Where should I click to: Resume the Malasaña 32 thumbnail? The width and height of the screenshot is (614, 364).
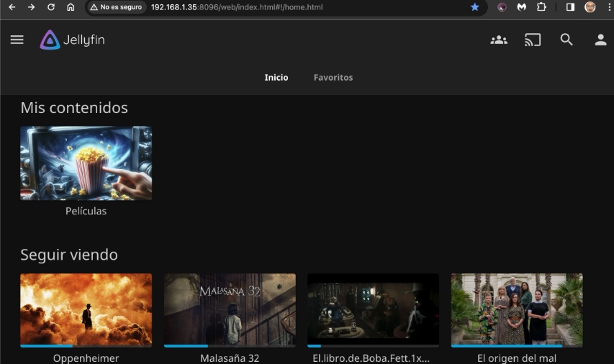click(230, 309)
